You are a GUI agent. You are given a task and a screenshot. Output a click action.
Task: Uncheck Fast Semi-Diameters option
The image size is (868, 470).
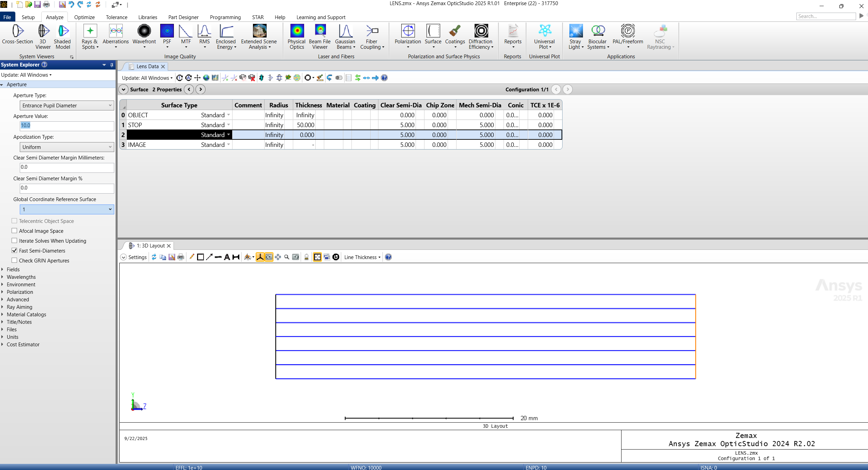pos(15,251)
